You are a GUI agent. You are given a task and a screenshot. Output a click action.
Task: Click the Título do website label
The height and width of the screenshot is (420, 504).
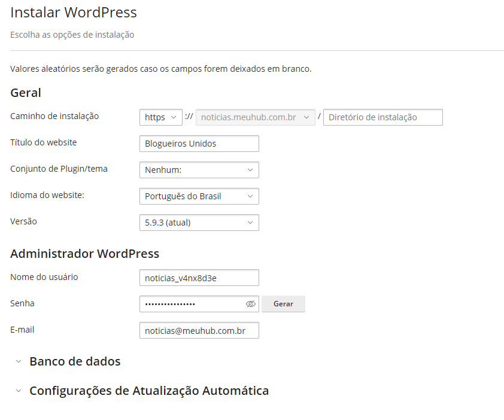43,142
